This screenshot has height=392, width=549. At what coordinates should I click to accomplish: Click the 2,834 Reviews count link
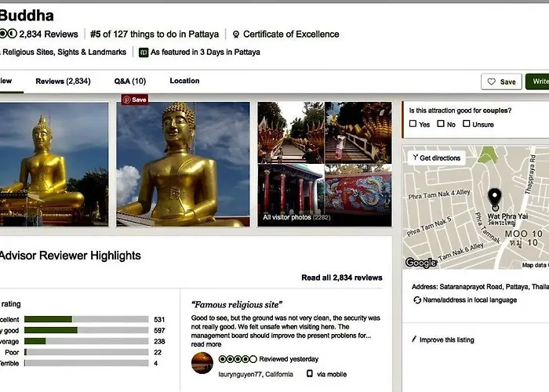tap(49, 34)
